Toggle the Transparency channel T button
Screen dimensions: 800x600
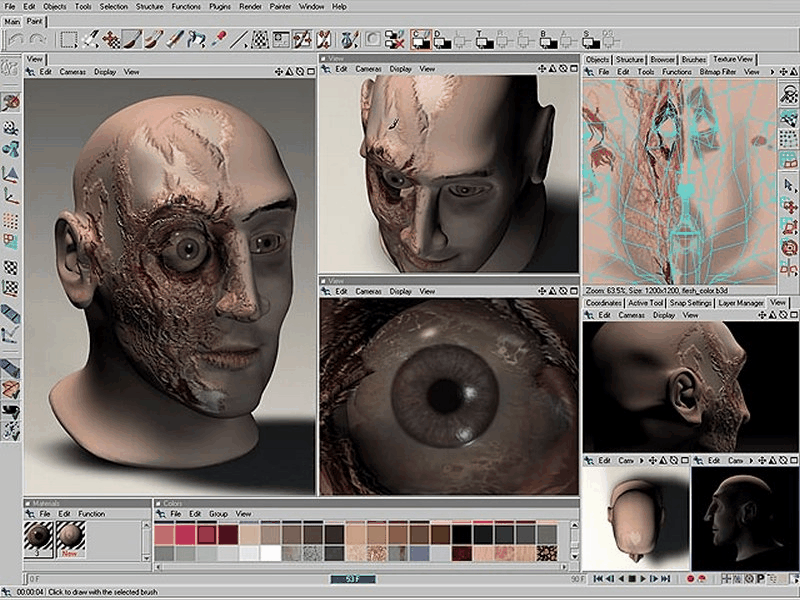click(x=484, y=39)
